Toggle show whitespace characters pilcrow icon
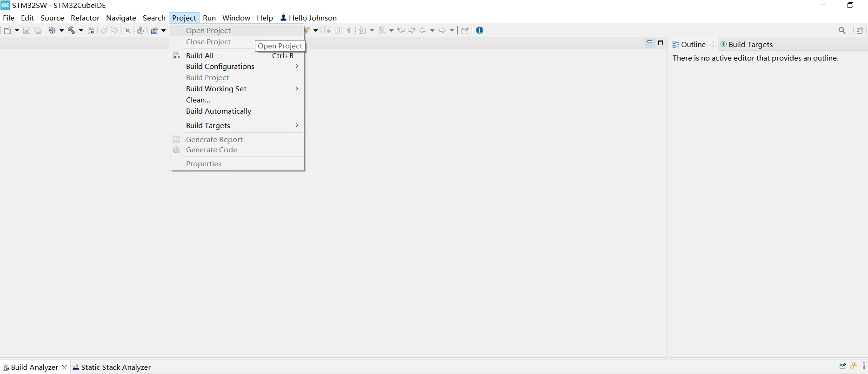This screenshot has height=374, width=868. pos(349,31)
